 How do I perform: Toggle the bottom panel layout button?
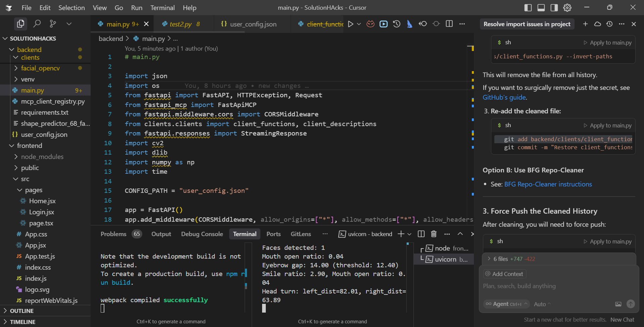[x=541, y=7]
